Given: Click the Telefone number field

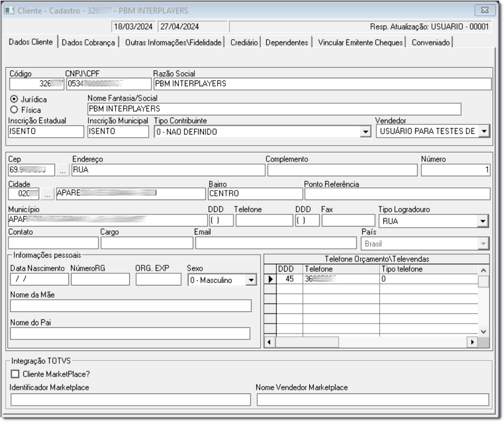Looking at the screenshot, I should tap(264, 220).
